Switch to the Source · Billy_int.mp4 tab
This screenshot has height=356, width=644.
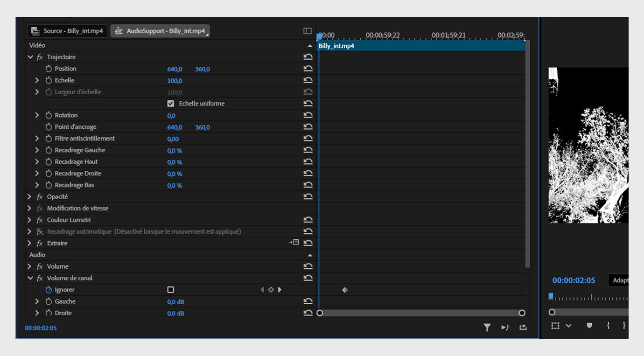67,31
